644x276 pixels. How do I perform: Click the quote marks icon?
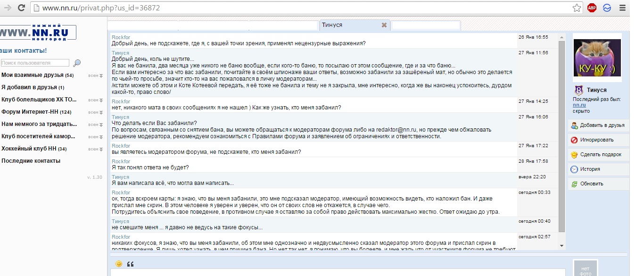point(130,264)
